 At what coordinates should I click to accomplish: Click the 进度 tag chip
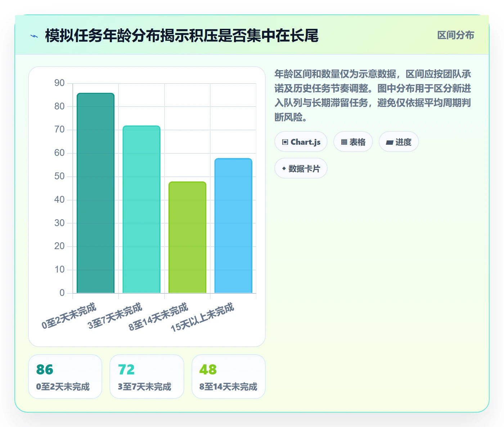click(x=399, y=142)
